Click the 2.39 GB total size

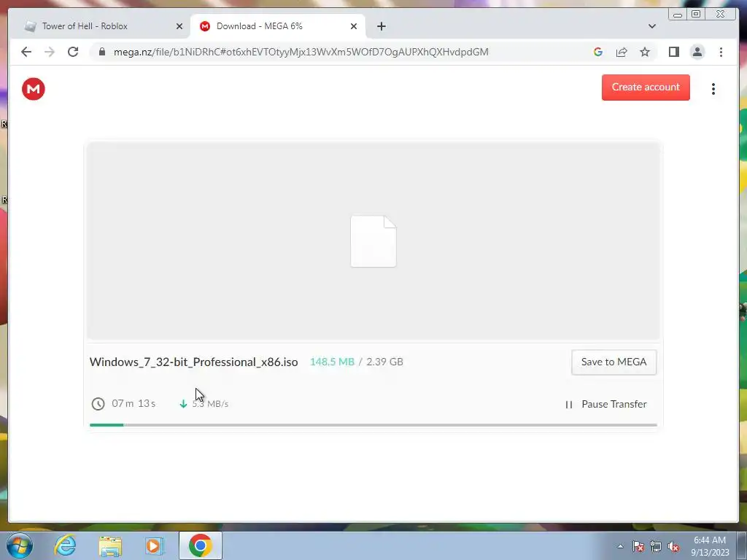[384, 362]
